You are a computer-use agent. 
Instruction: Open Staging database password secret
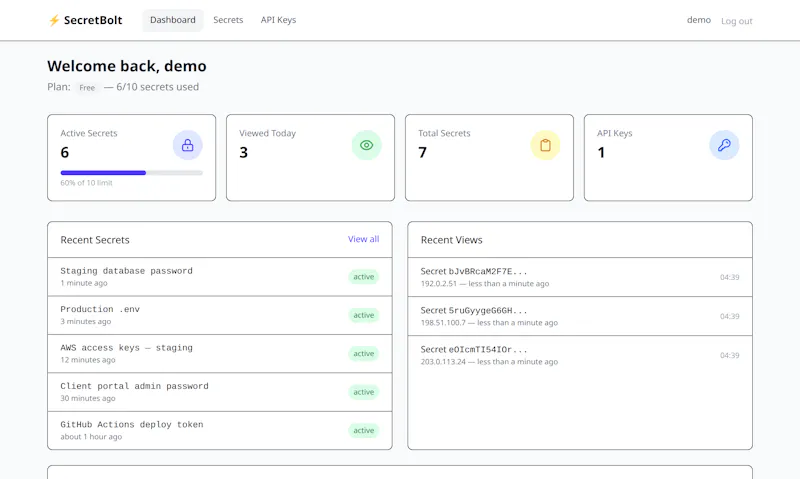[220, 276]
